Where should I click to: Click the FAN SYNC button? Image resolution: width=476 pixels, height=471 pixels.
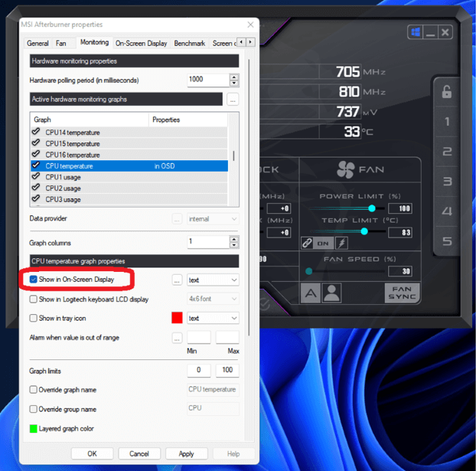coord(402,293)
